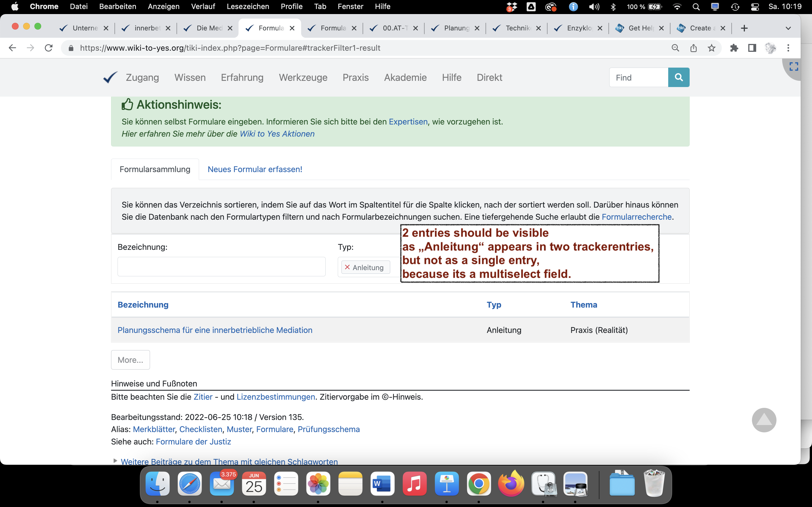Click the More... button
Screen dimensions: 812x507
pyautogui.click(x=130, y=360)
